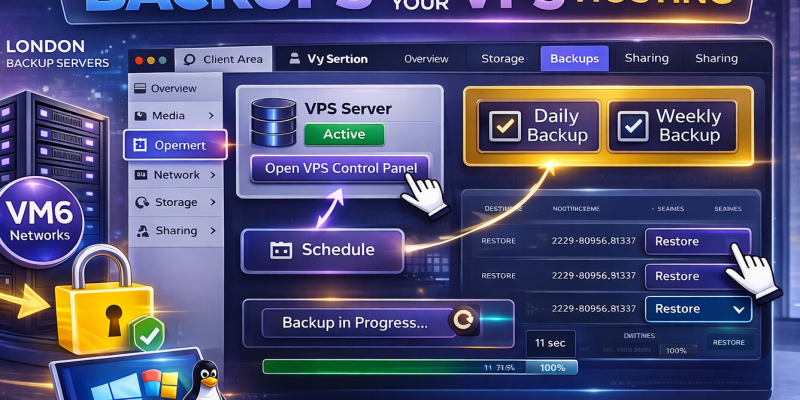Click the calendar icon on the Schedule button
Screen dimensions: 800x400
281,250
